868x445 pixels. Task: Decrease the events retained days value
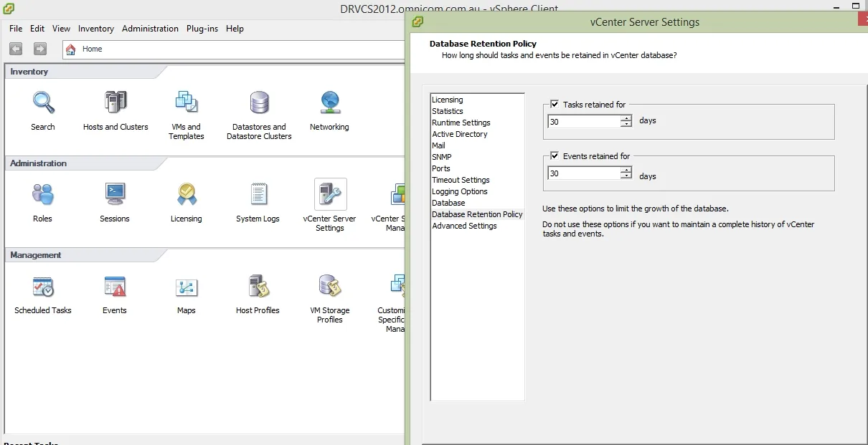pos(626,176)
